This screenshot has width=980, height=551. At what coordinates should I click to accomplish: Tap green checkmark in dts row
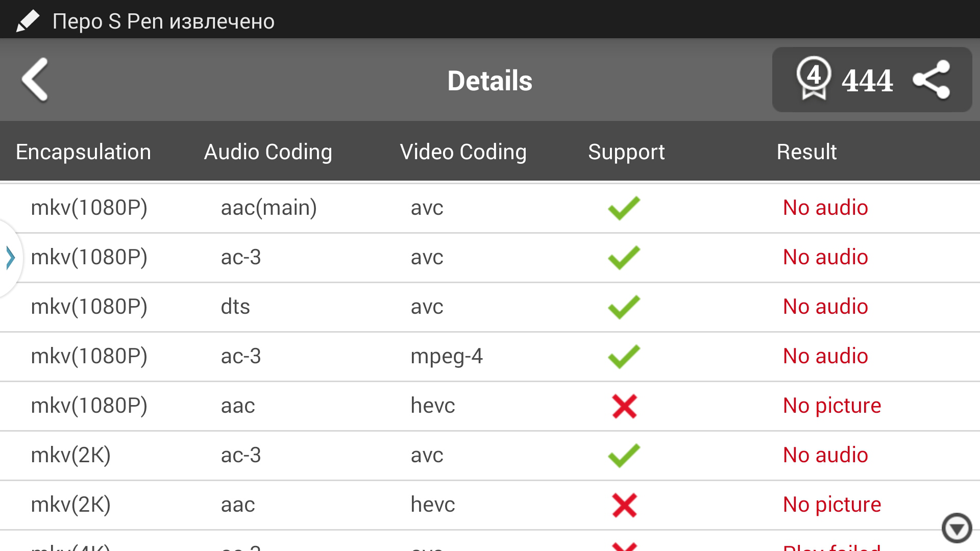624,307
